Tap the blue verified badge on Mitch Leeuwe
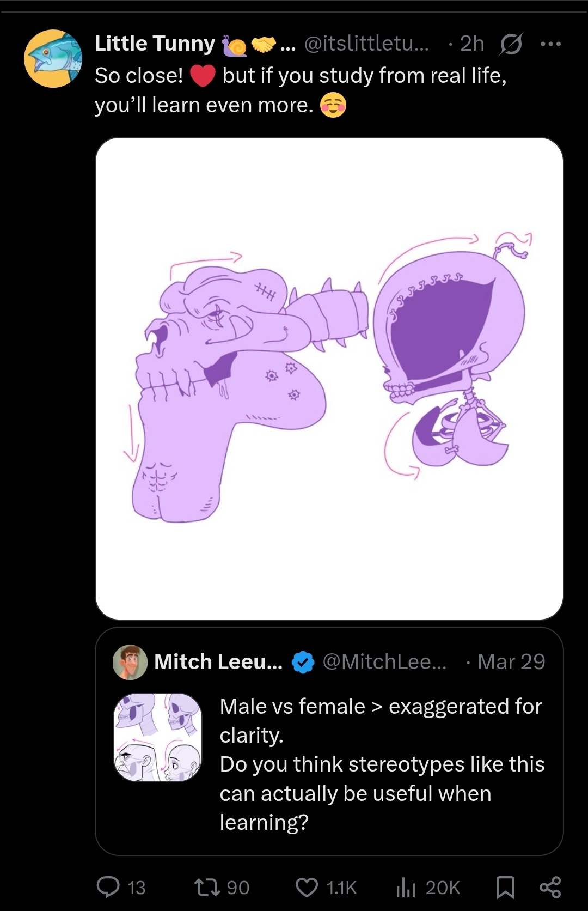Screen dimensions: 588x911 click(303, 662)
